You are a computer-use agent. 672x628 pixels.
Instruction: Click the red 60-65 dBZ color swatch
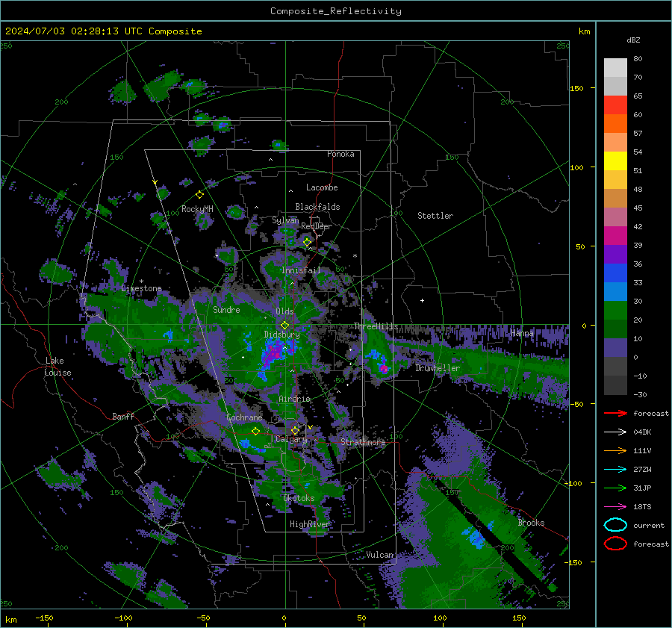tap(615, 105)
